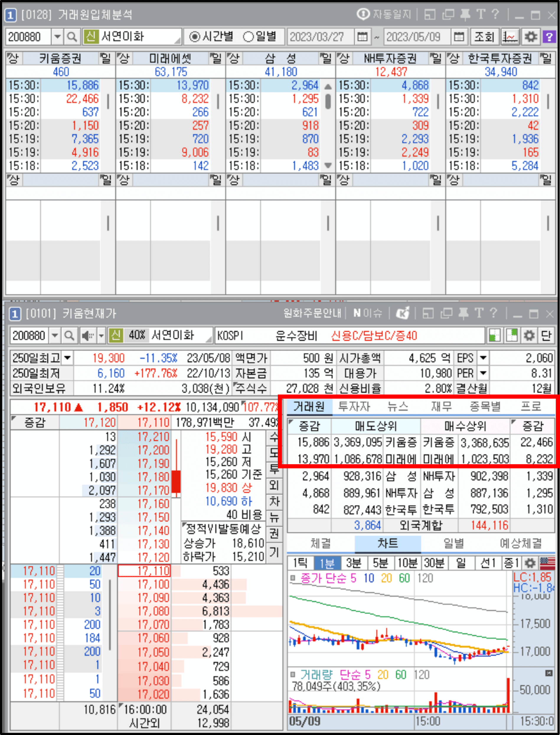
Task: Click the search magnifier next to 200880 in 거래원입체분석
Action: (72, 37)
